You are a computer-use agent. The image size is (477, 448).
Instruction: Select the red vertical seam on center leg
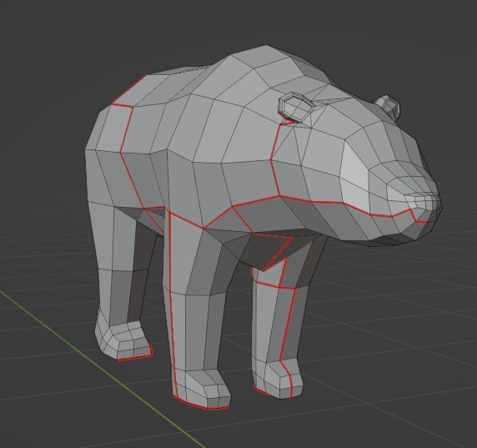172,305
